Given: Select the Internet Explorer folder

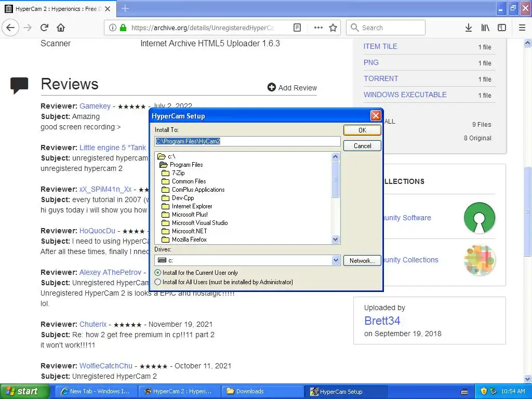Looking at the screenshot, I should [187, 206].
